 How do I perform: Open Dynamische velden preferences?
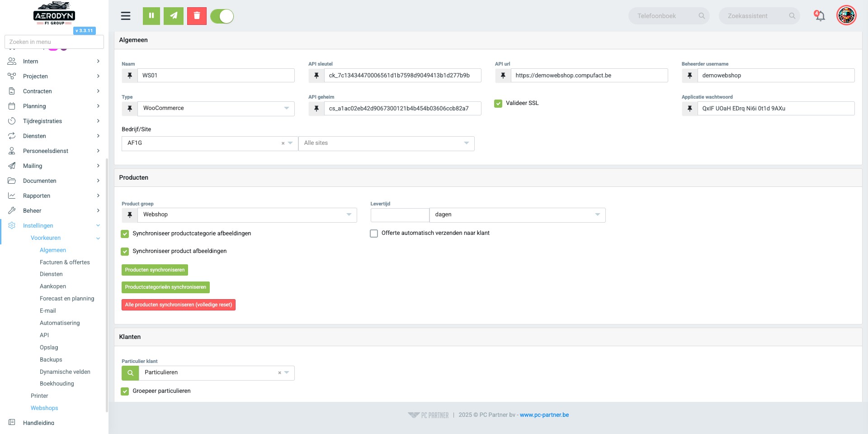click(65, 372)
